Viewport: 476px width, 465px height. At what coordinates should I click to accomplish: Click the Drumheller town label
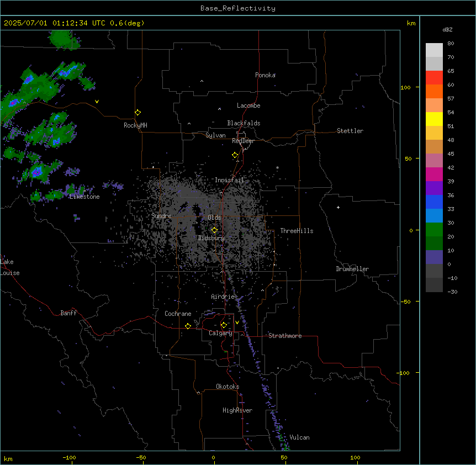tap(352, 269)
